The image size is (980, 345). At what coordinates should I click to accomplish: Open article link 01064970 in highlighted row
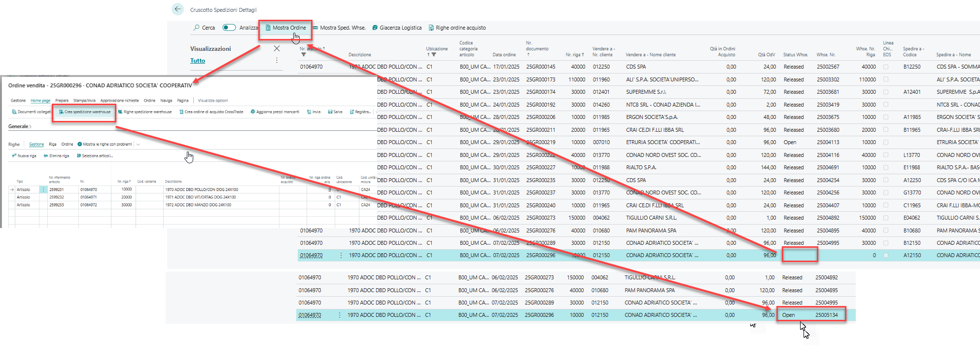[x=311, y=255]
